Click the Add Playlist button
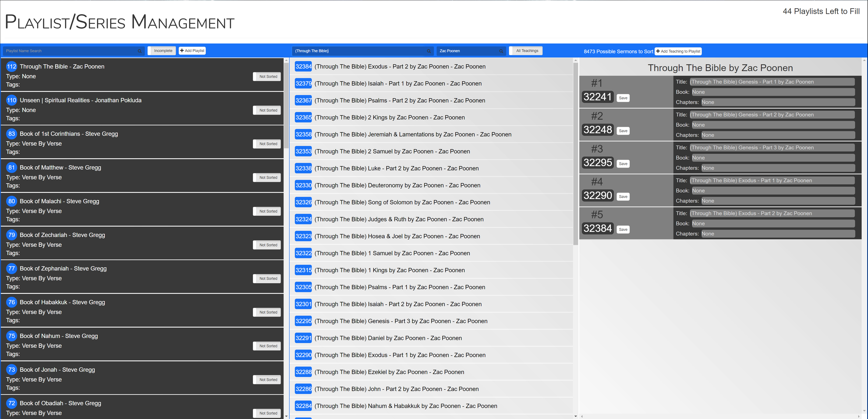This screenshot has height=419, width=868. 192,51
